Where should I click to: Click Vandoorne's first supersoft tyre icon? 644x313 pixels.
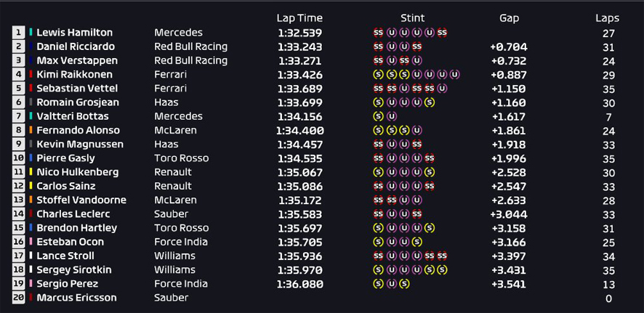(378, 200)
